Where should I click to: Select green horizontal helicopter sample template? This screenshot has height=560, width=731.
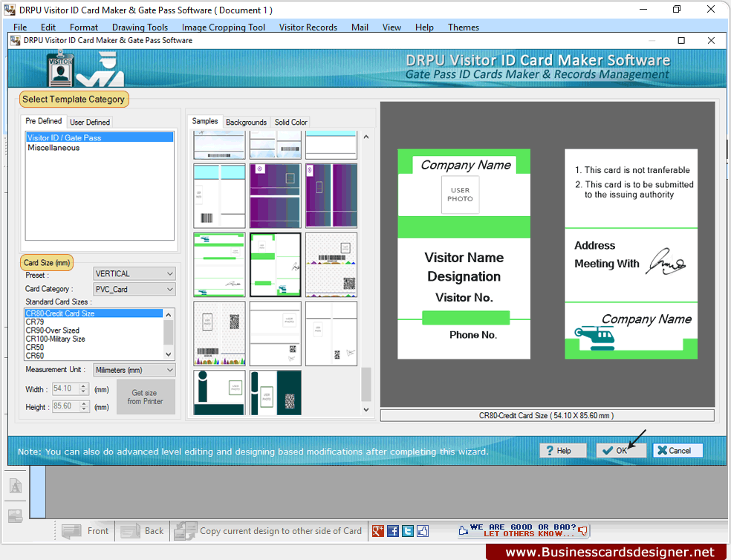219,264
